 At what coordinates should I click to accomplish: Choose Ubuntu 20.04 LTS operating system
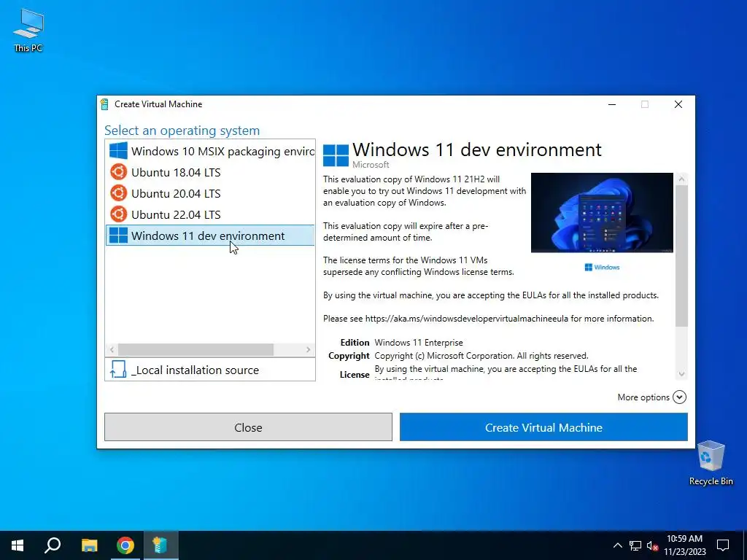coord(210,193)
